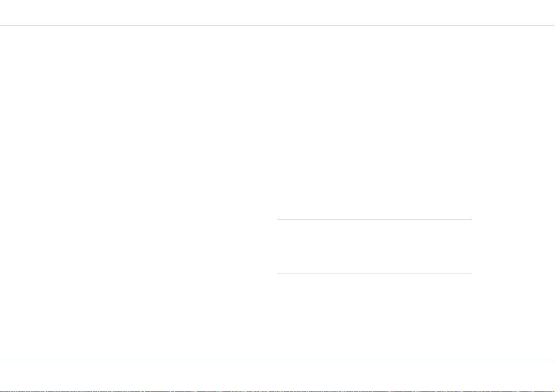Click the blank margin right of the gray rules
The image size is (555, 392).
(x=514, y=247)
